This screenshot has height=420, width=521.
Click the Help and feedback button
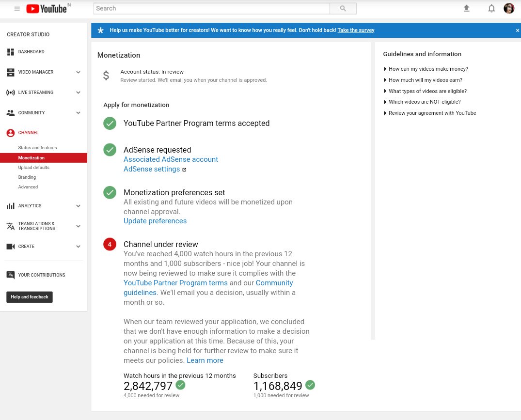click(x=30, y=297)
